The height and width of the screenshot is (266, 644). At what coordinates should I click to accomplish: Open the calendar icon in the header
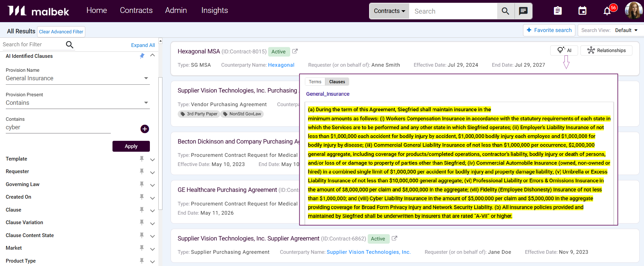pyautogui.click(x=582, y=11)
